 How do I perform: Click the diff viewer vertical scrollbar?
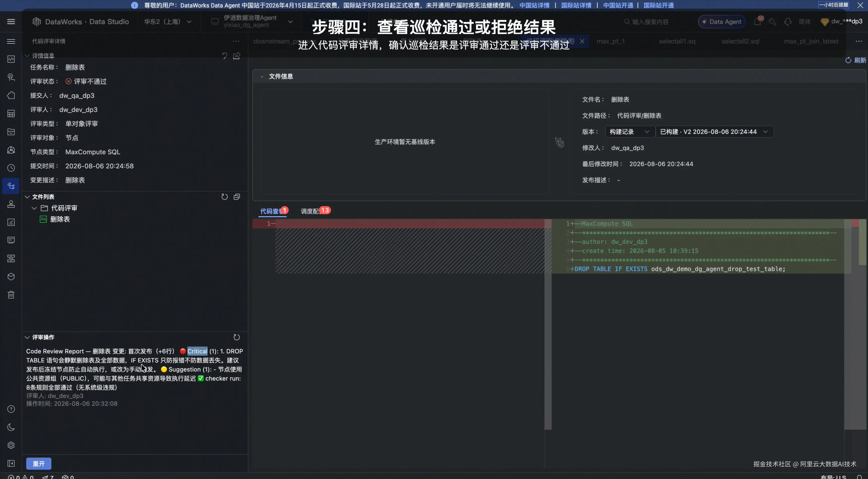point(548,324)
